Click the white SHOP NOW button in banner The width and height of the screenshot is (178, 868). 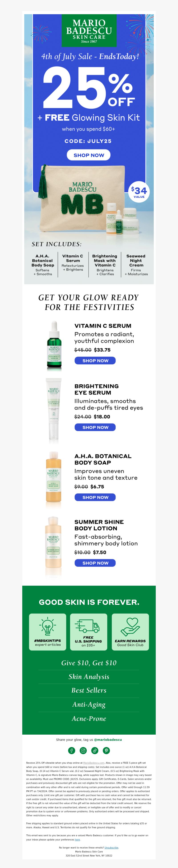click(x=89, y=155)
